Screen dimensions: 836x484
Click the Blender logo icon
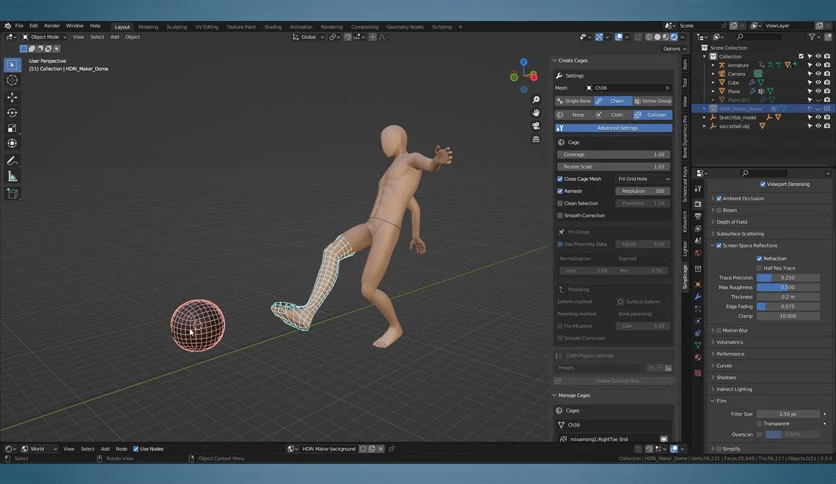point(7,26)
